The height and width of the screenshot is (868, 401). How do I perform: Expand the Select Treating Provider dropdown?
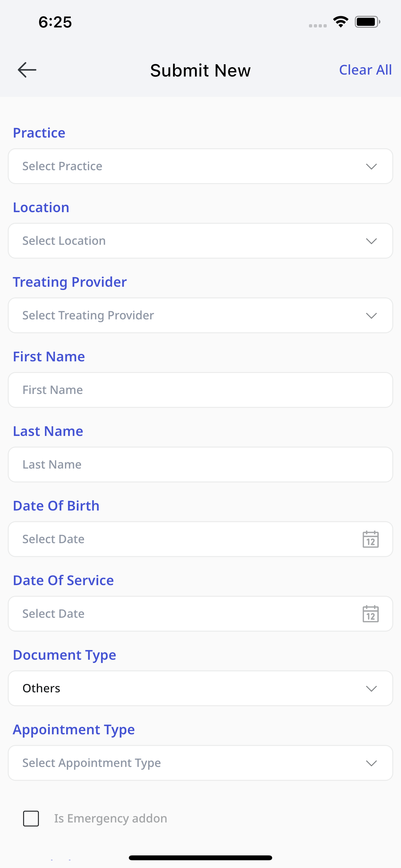coord(200,315)
